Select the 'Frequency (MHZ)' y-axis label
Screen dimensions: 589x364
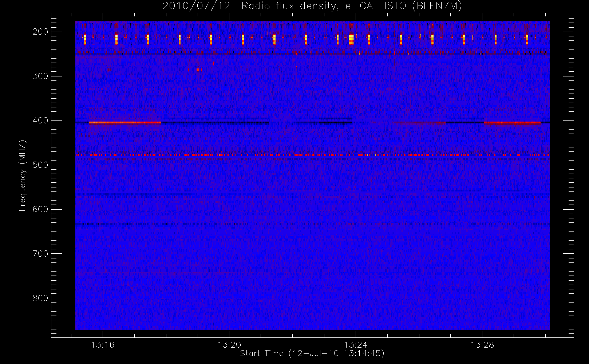[x=23, y=175]
